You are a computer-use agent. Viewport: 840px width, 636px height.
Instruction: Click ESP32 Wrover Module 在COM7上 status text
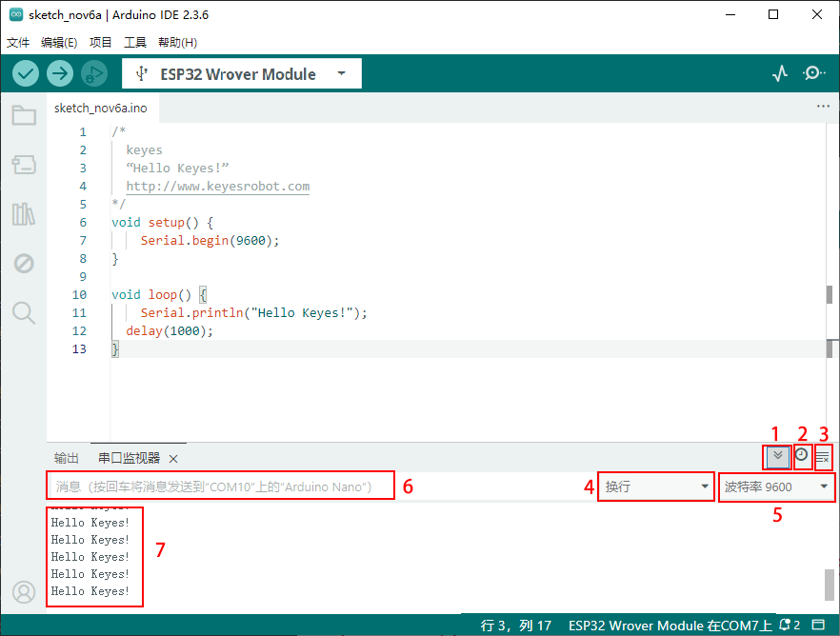tap(670, 626)
